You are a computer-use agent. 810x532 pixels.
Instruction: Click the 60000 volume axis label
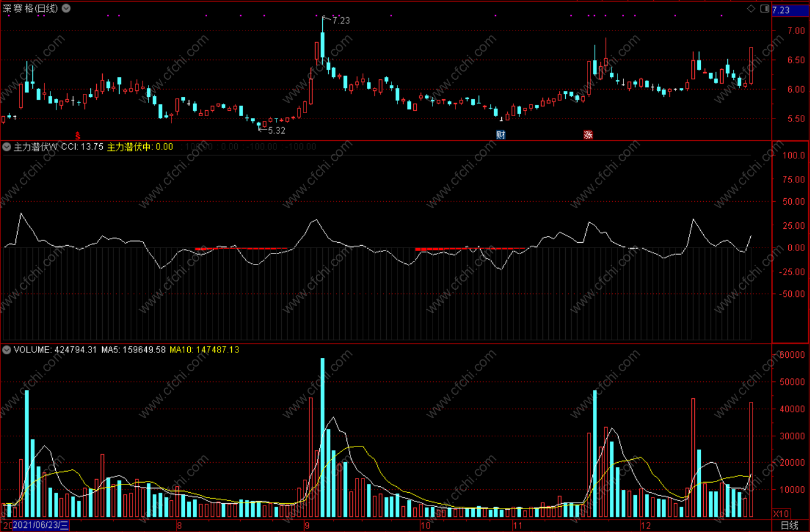pyautogui.click(x=792, y=355)
